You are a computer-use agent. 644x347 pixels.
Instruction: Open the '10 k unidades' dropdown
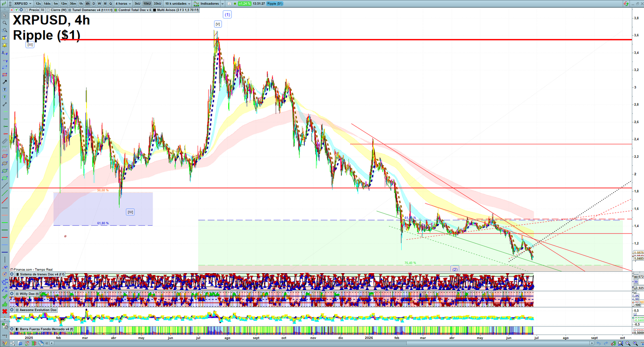pos(178,4)
